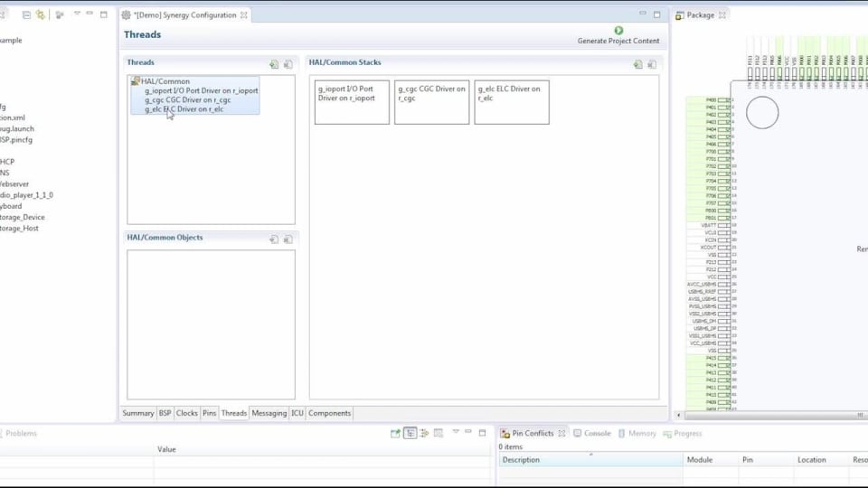
Task: Open the properties view menu dropdown arrow
Action: (x=456, y=433)
